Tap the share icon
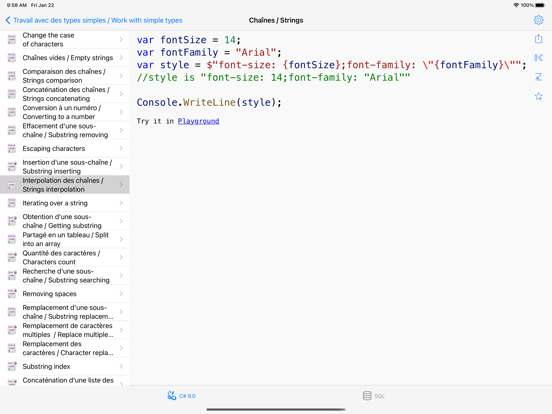The image size is (552, 414). 538,38
